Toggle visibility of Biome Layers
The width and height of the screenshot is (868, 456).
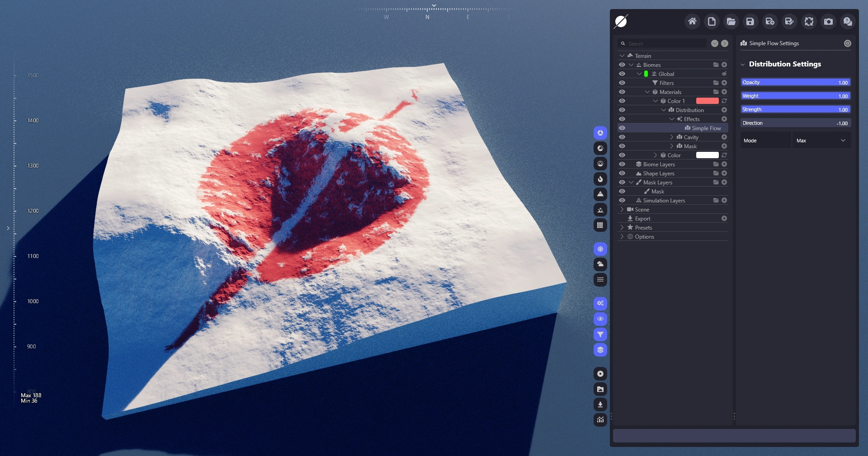tap(622, 164)
